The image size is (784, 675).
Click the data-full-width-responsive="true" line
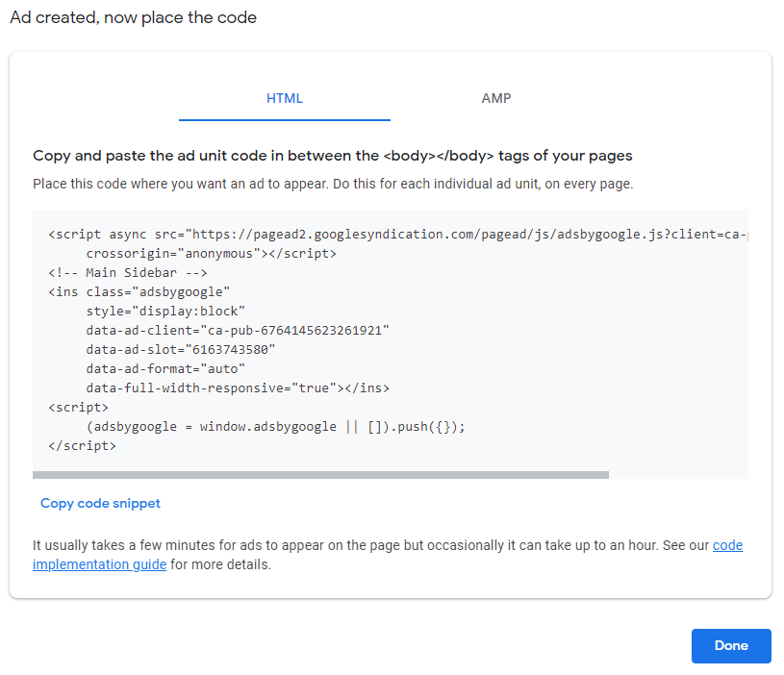click(238, 387)
